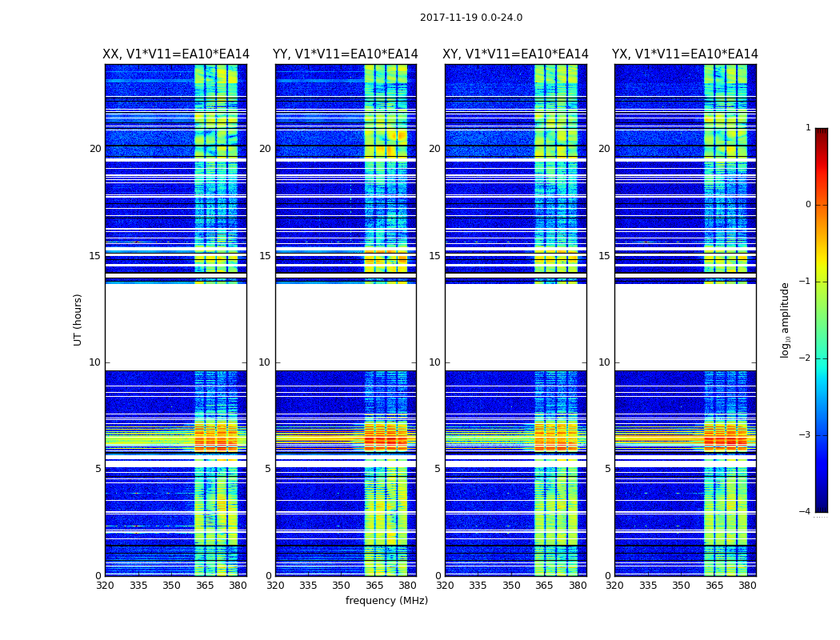Screen dimensions: 840x640
Task: Click the dark blue bottom of colorbar
Action: point(821,506)
